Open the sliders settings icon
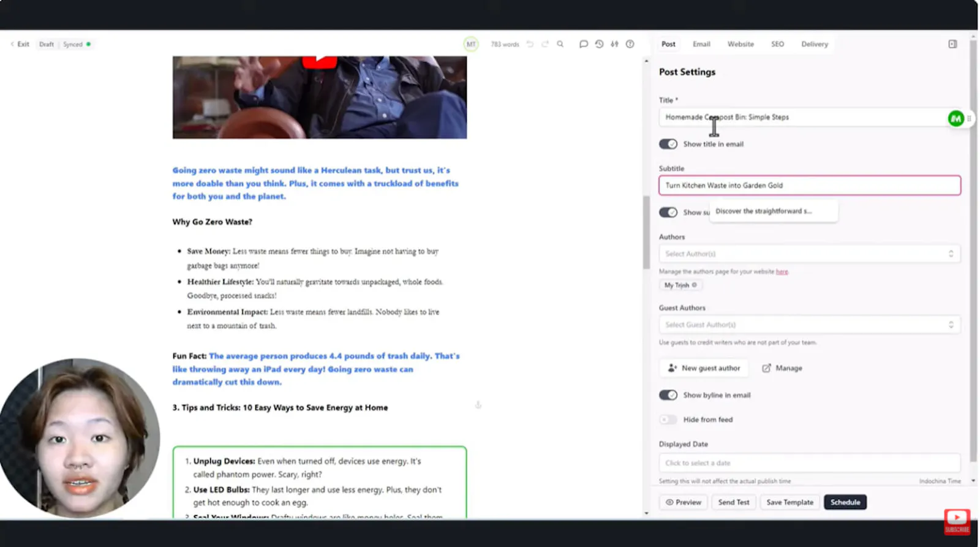The height and width of the screenshot is (547, 980). point(614,44)
